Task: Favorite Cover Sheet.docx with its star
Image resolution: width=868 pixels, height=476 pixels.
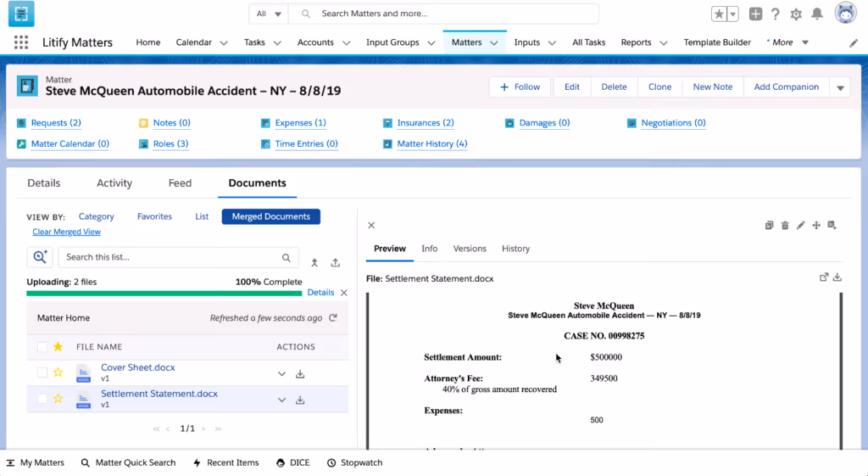Action: click(58, 372)
